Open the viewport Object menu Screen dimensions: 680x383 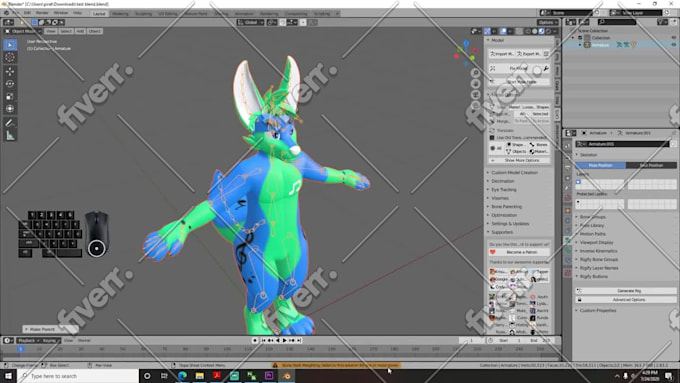click(x=94, y=31)
